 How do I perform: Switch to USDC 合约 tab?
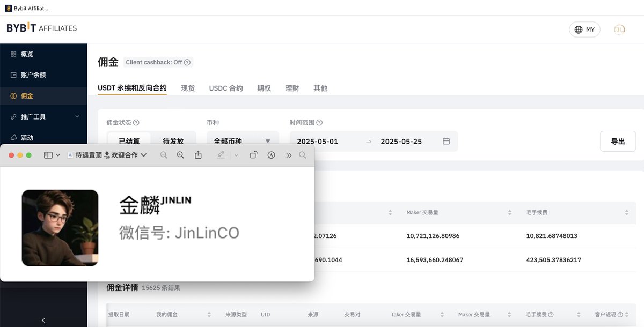pyautogui.click(x=226, y=88)
